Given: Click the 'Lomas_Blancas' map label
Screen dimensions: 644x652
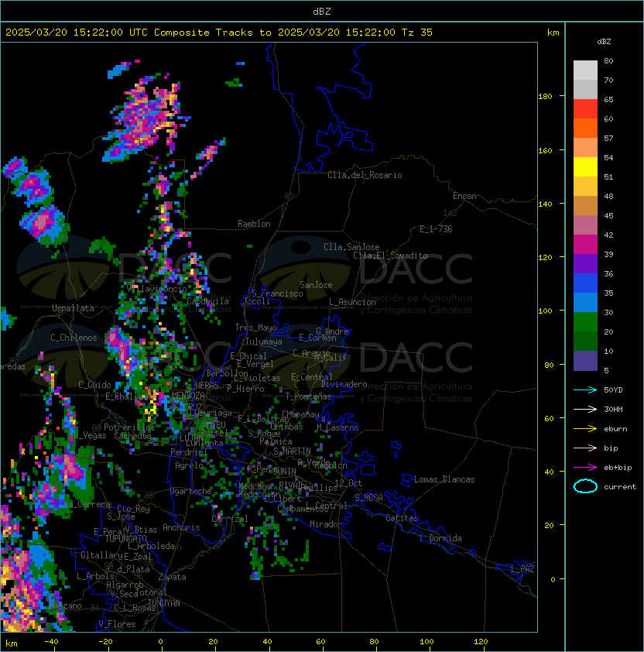Looking at the screenshot, I should click(x=444, y=479).
